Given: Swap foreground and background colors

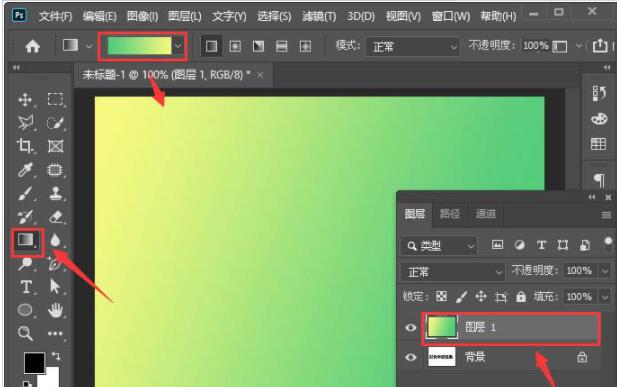Looking at the screenshot, I should [56, 356].
